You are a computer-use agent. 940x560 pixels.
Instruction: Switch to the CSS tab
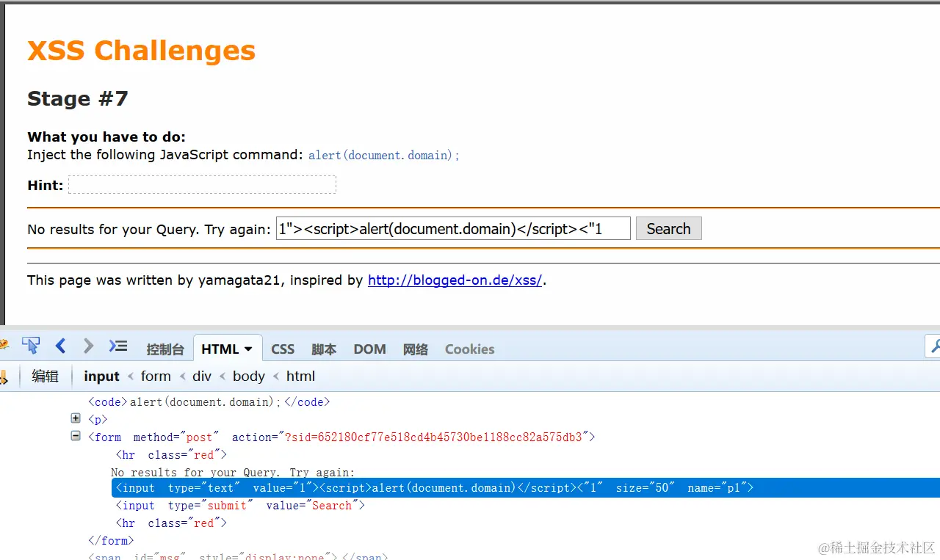pos(283,349)
